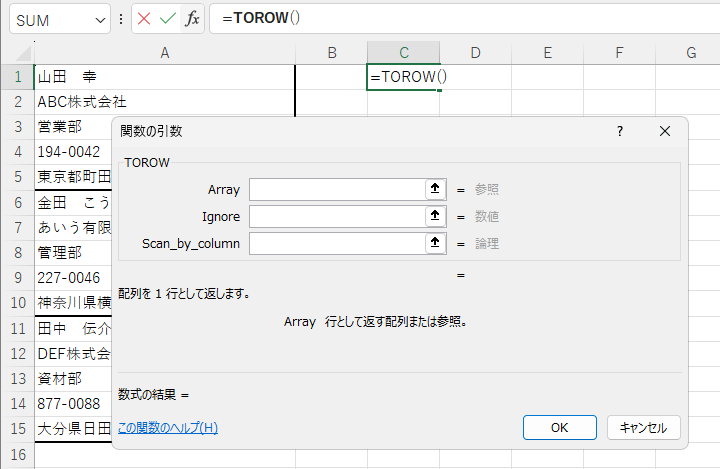Click cell A1 containing 山田 幸
720x469 pixels.
(x=164, y=77)
